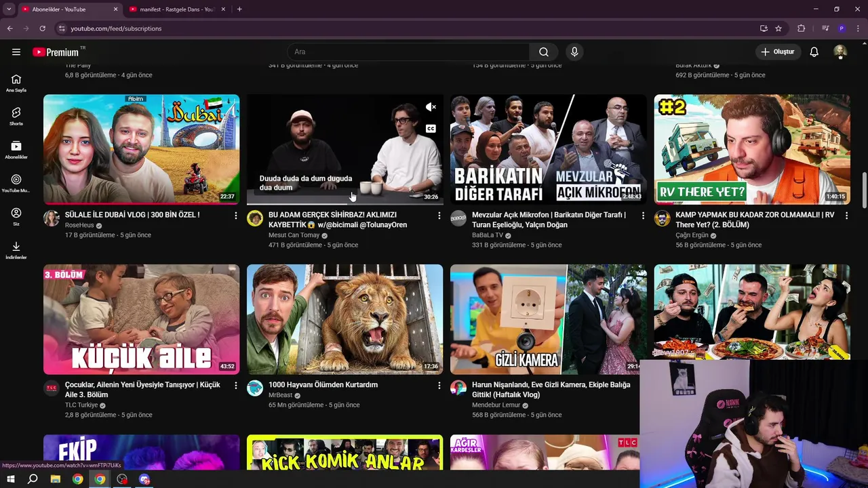The width and height of the screenshot is (868, 488).
Task: Open Mevzular Açık Mikrofon video title
Action: [549, 220]
